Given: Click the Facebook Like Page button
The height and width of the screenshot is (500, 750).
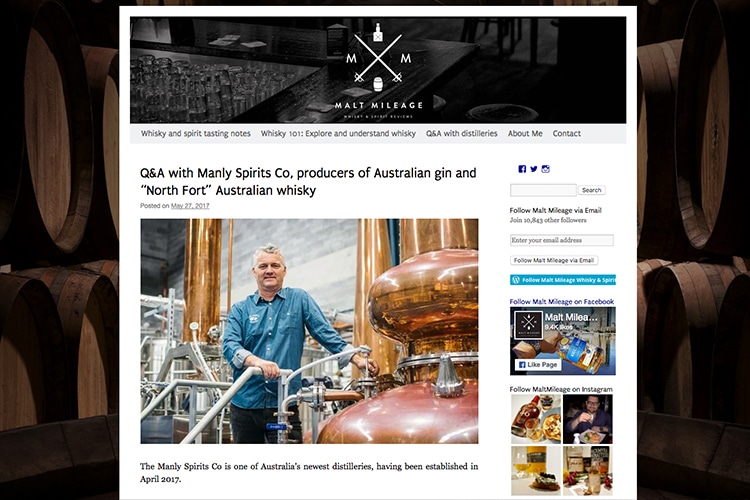Looking at the screenshot, I should 538,365.
